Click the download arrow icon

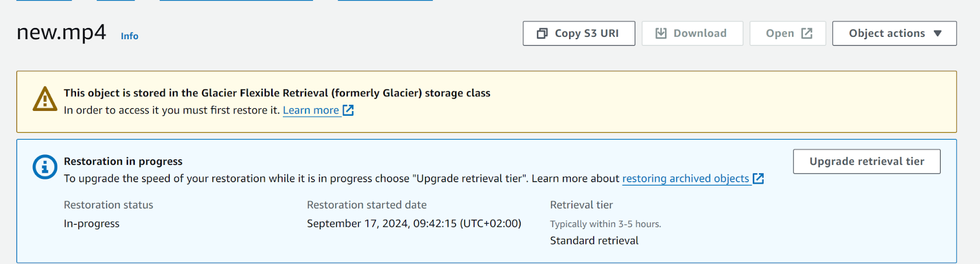[661, 34]
